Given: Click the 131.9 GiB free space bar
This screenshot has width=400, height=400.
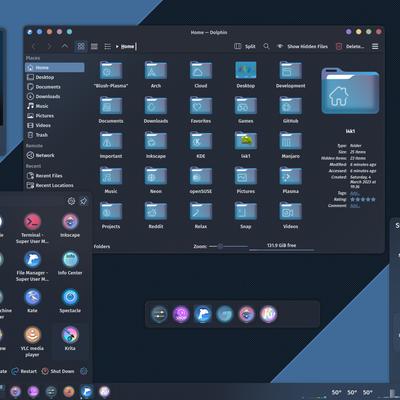Looking at the screenshot, I should coord(282,246).
